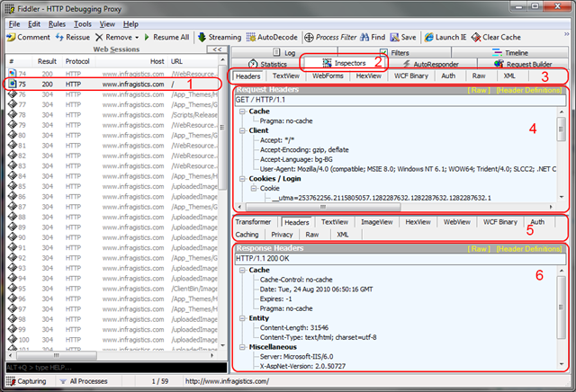Select response ImageView tab

click(x=376, y=222)
